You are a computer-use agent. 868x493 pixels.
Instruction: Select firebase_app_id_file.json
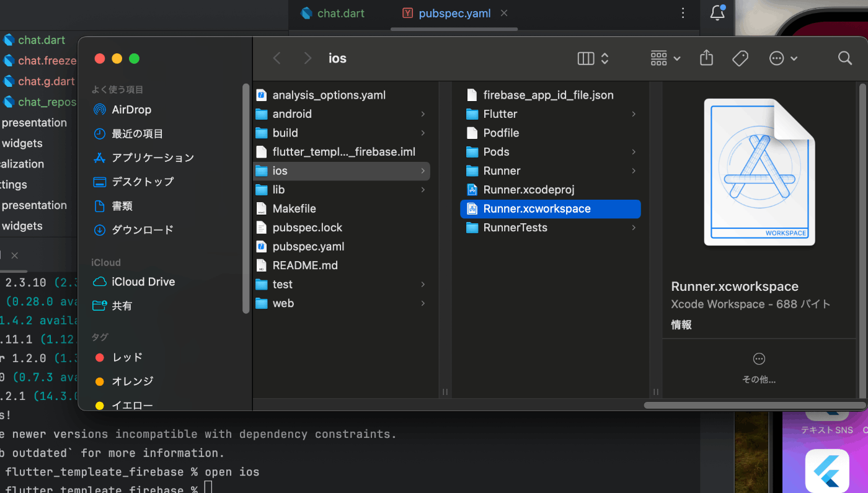[x=540, y=95]
